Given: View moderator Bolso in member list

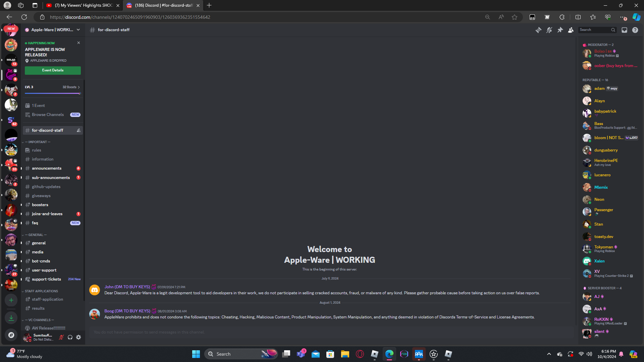Looking at the screenshot, I should pos(609,53).
